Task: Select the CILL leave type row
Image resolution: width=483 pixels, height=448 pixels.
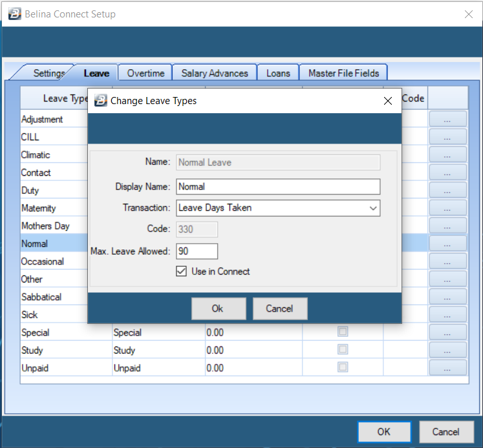Action: pos(54,136)
